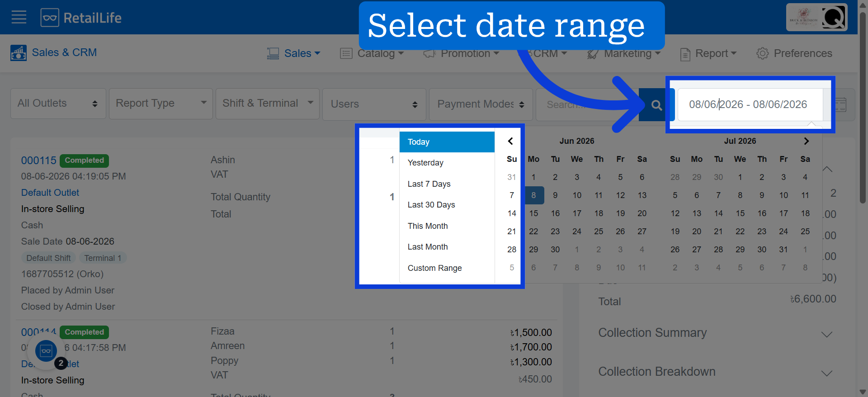The image size is (868, 397).
Task: Open the floating chat widget icon
Action: pos(46,350)
